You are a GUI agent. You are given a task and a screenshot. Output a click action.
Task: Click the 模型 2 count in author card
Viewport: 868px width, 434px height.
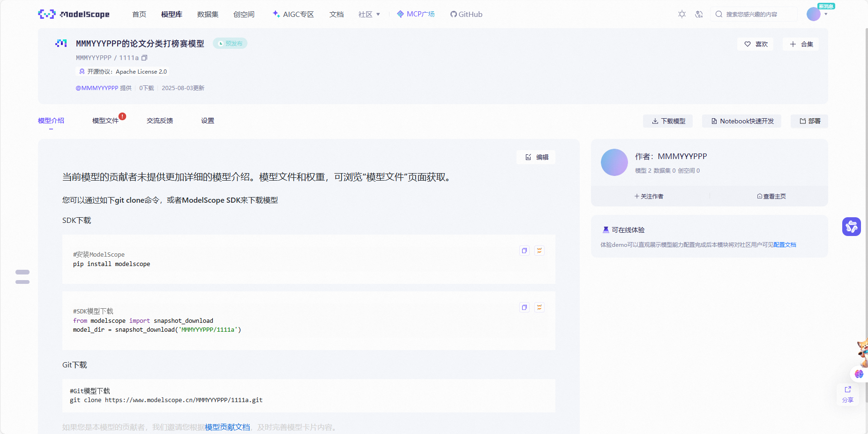pos(643,170)
